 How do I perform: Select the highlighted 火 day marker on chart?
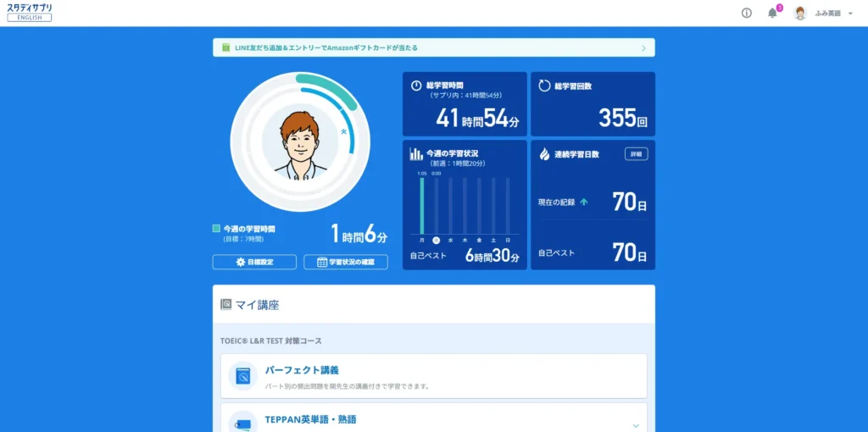[436, 241]
